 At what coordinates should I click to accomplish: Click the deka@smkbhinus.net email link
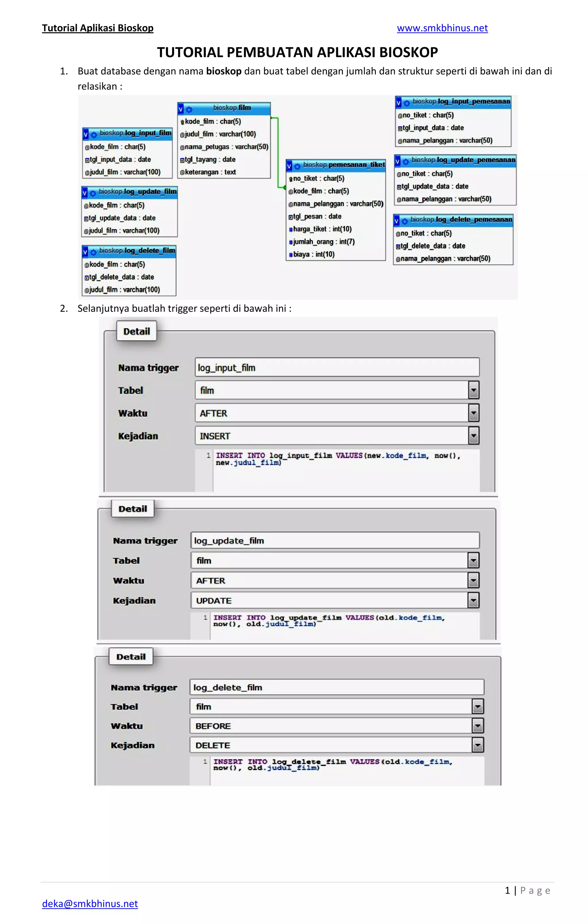pos(90,903)
